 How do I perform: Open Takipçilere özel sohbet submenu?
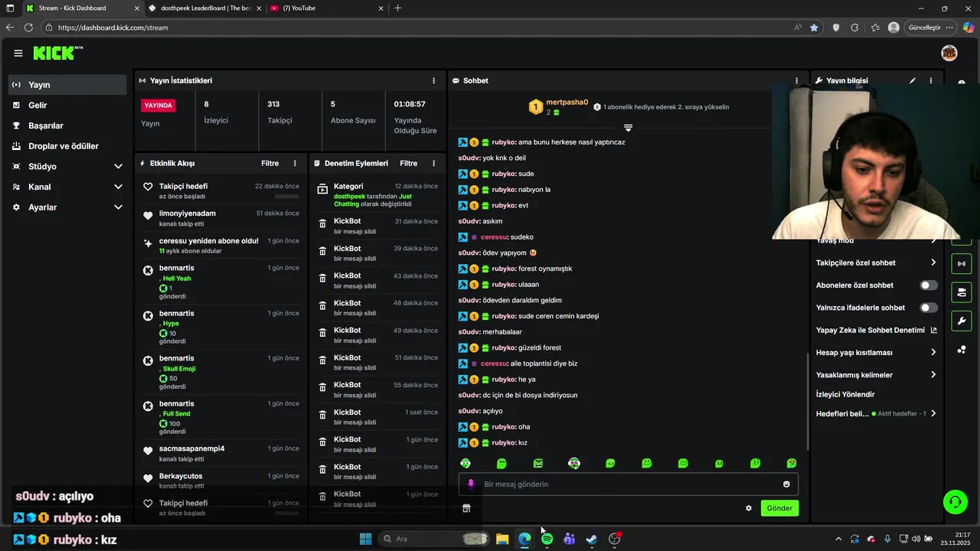click(x=877, y=262)
